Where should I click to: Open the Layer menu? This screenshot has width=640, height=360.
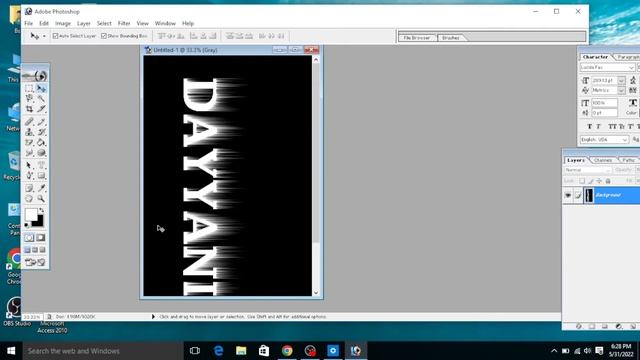[x=84, y=23]
